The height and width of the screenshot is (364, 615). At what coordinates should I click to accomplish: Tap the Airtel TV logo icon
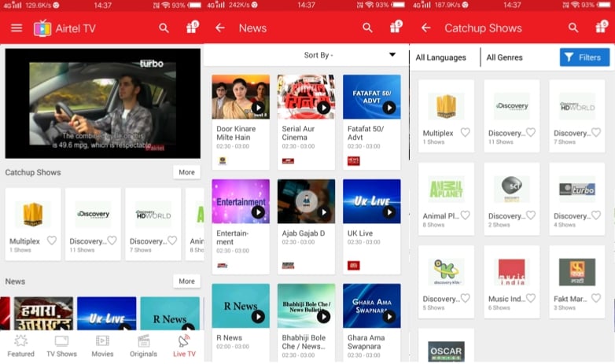point(42,28)
